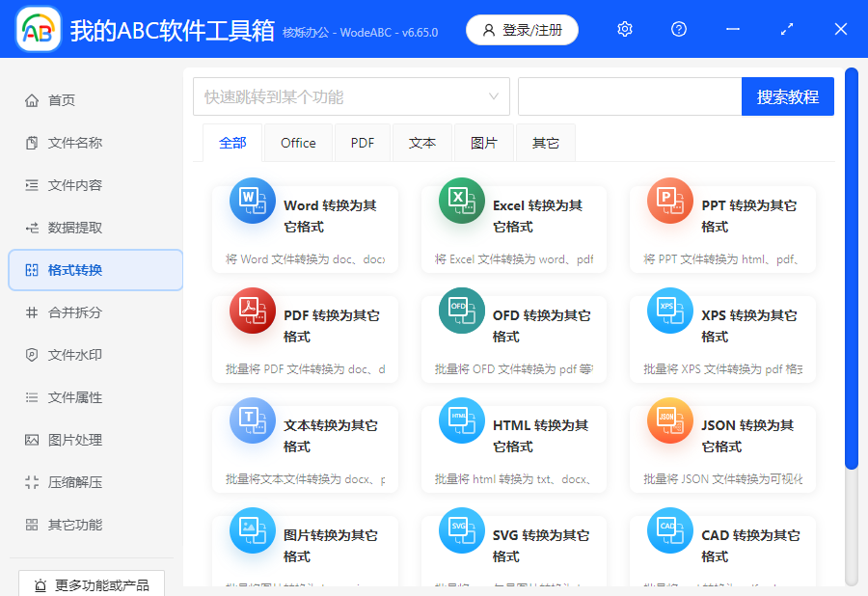
Task: Click the HTML conversion icon
Action: pos(462,420)
